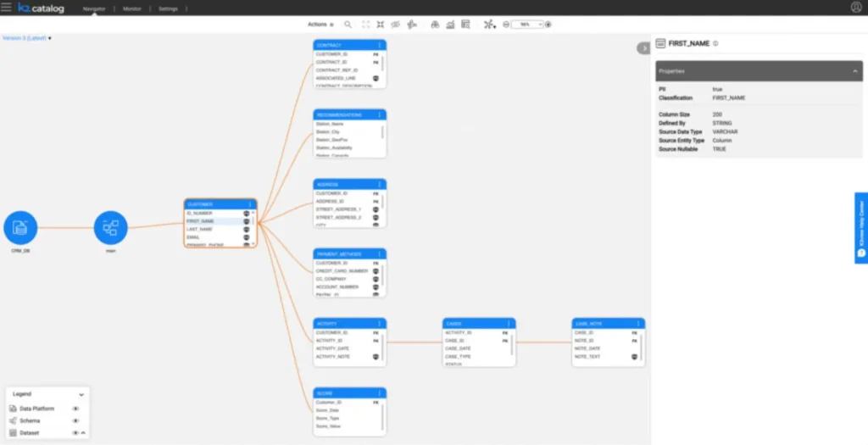The height and width of the screenshot is (445, 868).
Task: Switch to the Monitor tab
Action: pyautogui.click(x=131, y=8)
